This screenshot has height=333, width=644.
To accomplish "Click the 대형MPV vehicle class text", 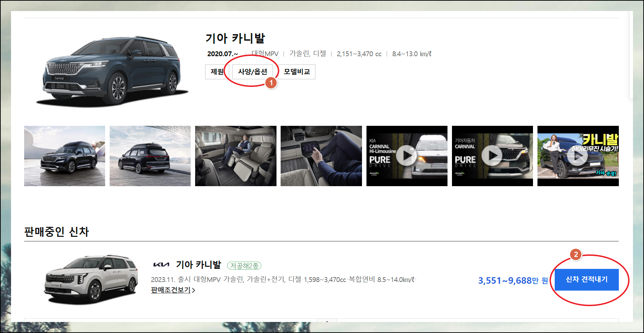I will (265, 54).
